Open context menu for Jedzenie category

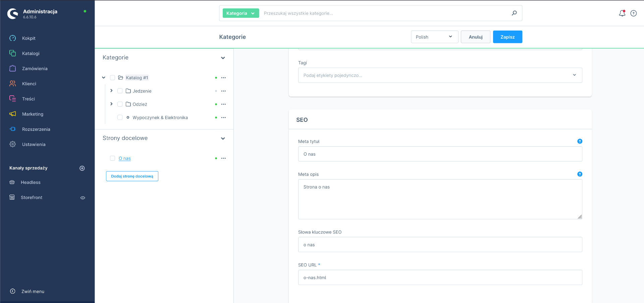223,91
